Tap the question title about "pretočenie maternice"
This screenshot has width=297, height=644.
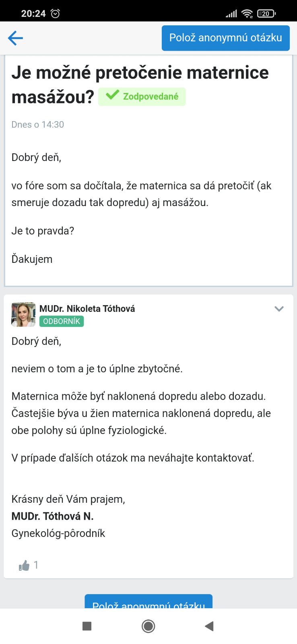tap(140, 73)
